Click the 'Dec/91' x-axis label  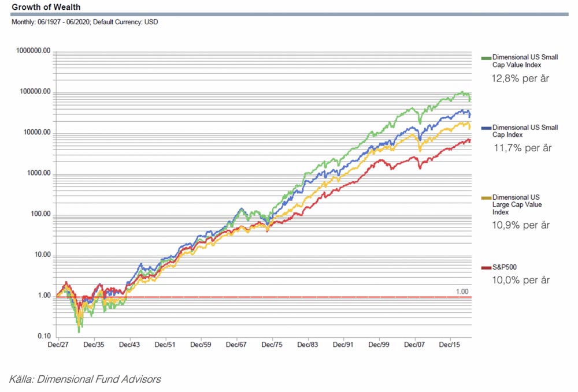tap(343, 345)
